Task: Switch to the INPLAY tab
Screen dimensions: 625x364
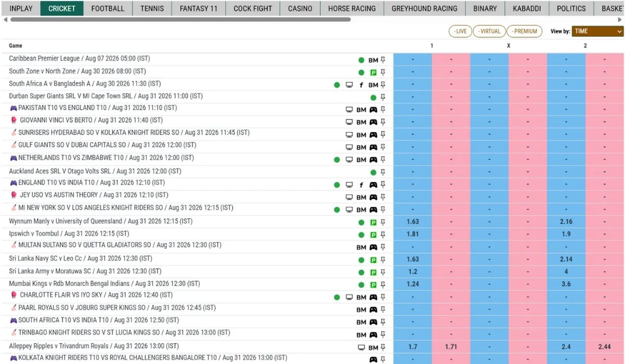Action: (x=21, y=8)
